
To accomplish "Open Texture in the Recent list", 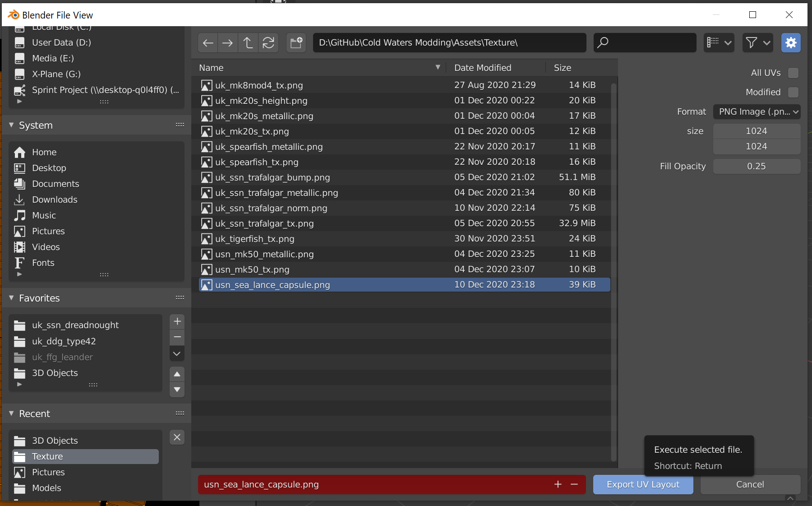I will [x=86, y=456].
